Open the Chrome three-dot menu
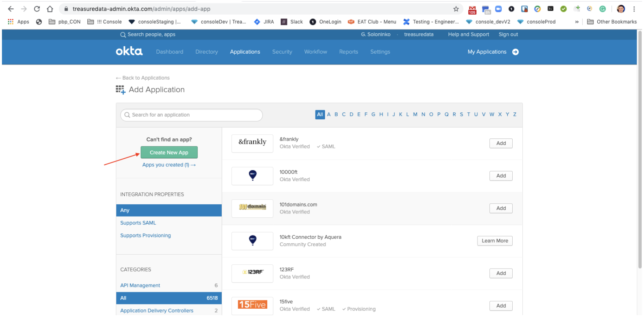 634,9
